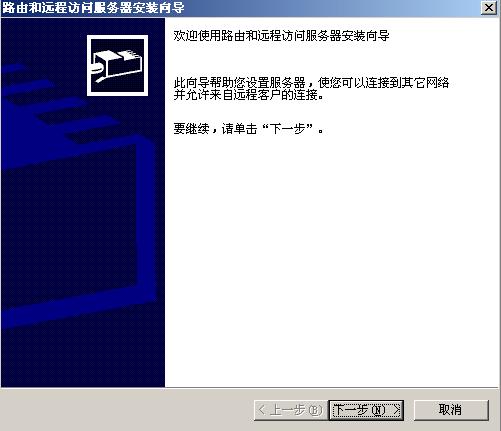Click the white border framing the server icon
The width and height of the screenshot is (501, 431).
click(x=117, y=37)
